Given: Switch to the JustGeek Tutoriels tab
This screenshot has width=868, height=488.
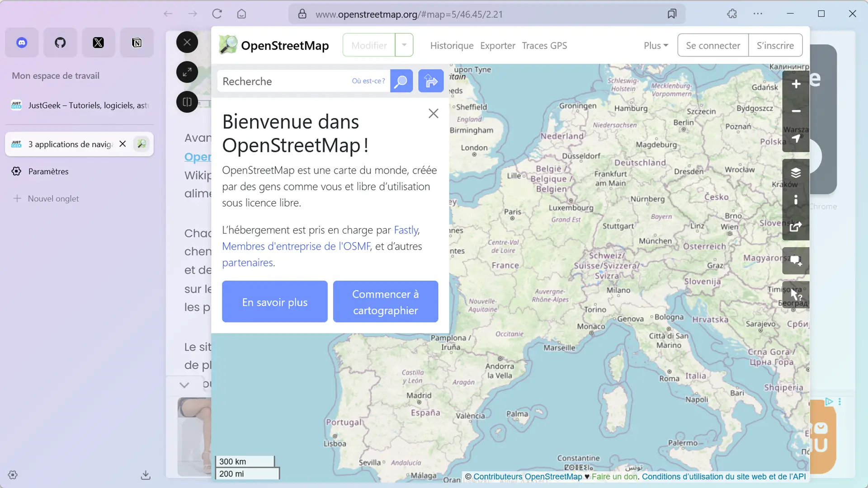Looking at the screenshot, I should point(80,105).
